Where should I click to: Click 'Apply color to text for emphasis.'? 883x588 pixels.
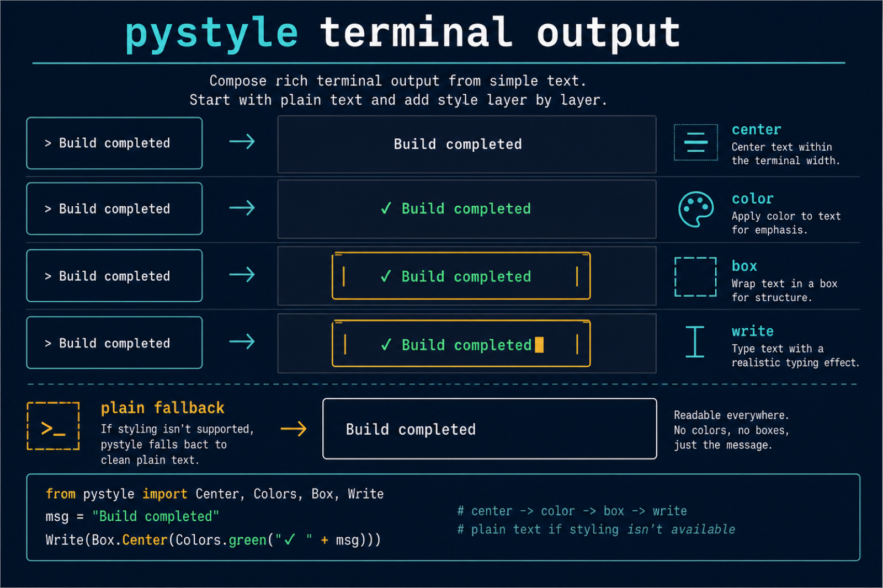point(786,223)
